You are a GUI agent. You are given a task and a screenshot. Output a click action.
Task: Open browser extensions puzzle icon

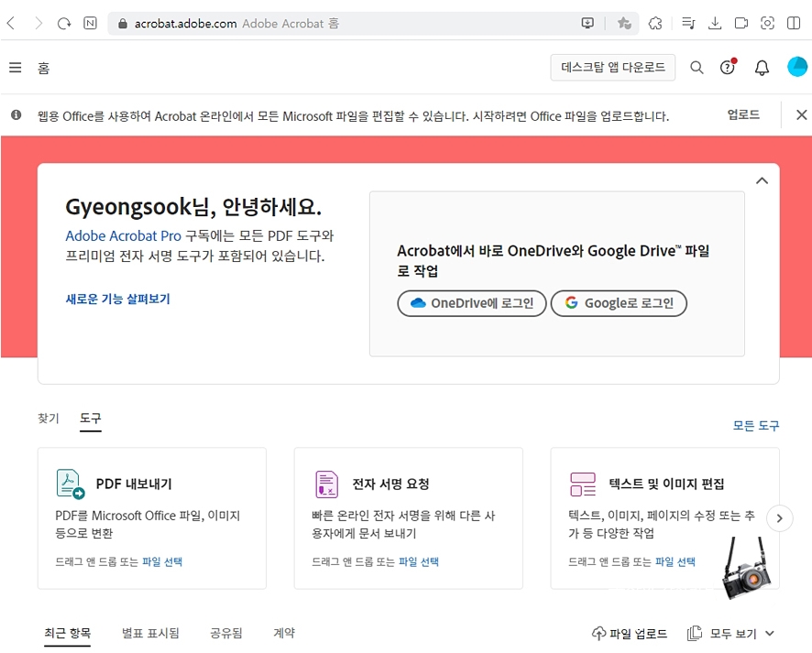pyautogui.click(x=655, y=23)
